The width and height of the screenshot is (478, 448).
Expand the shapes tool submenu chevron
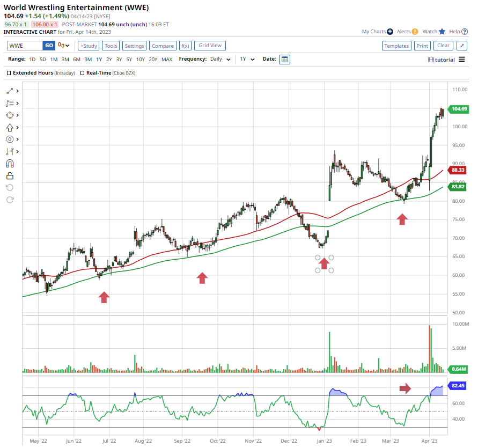coord(17,115)
